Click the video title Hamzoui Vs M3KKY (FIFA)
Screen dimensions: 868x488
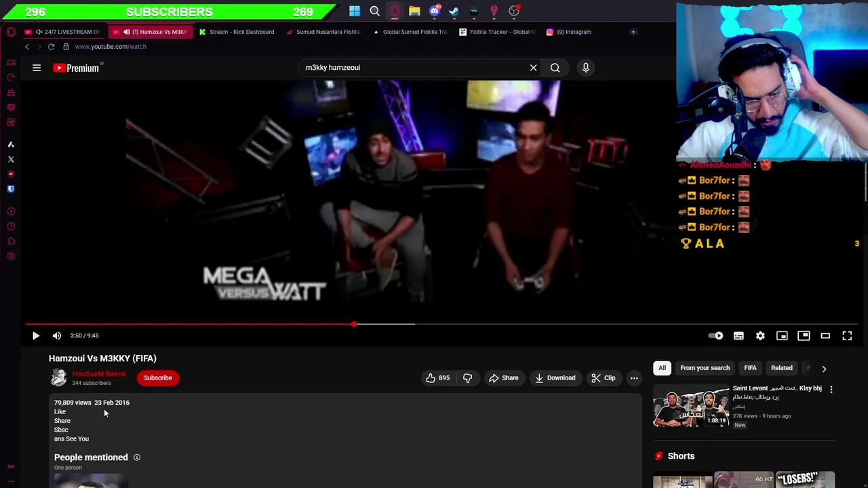click(102, 359)
